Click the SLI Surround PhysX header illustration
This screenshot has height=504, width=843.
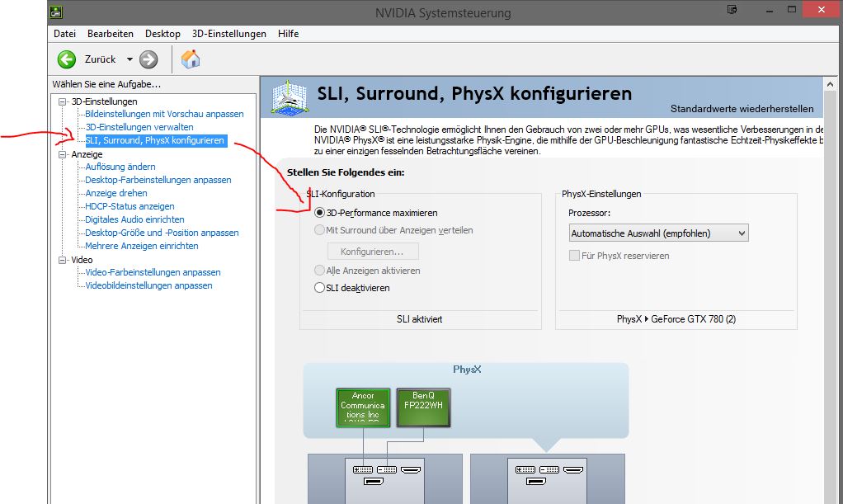(290, 97)
